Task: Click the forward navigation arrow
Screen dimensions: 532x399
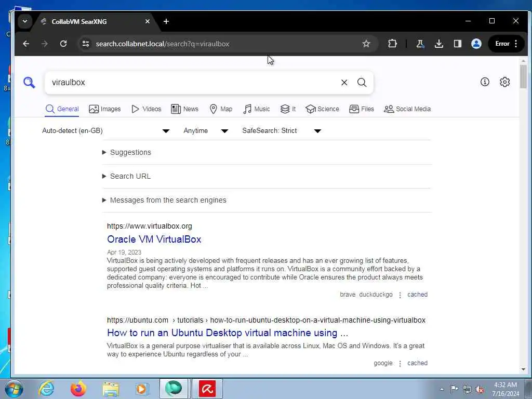Action: (x=45, y=44)
